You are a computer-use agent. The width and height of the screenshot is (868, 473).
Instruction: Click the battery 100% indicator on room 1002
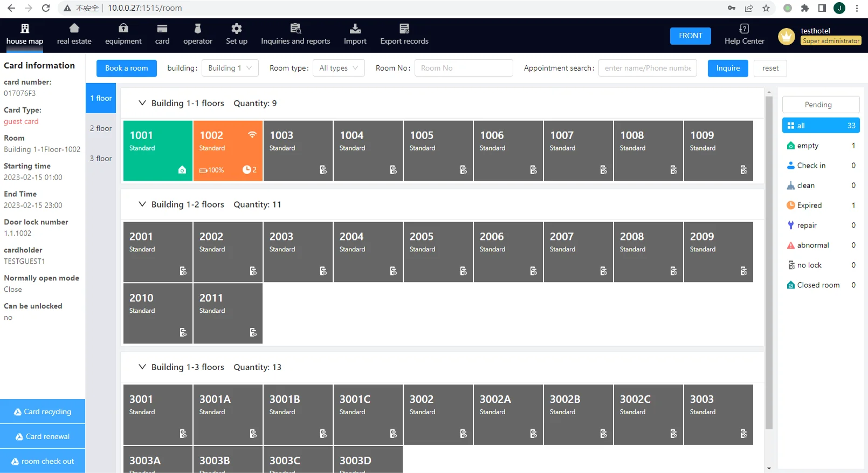pyautogui.click(x=211, y=170)
